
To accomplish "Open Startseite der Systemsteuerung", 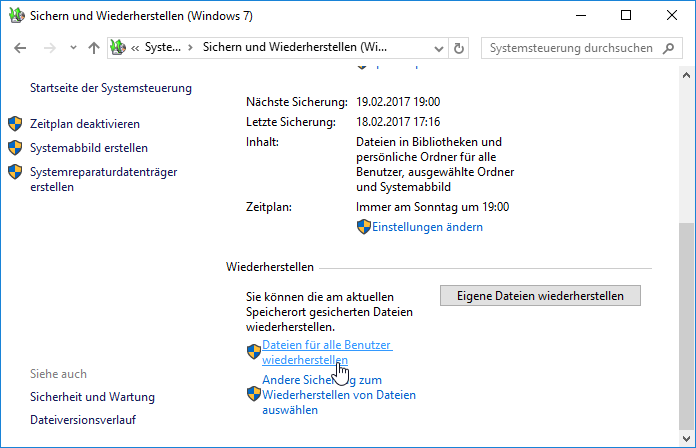I will click(111, 88).
